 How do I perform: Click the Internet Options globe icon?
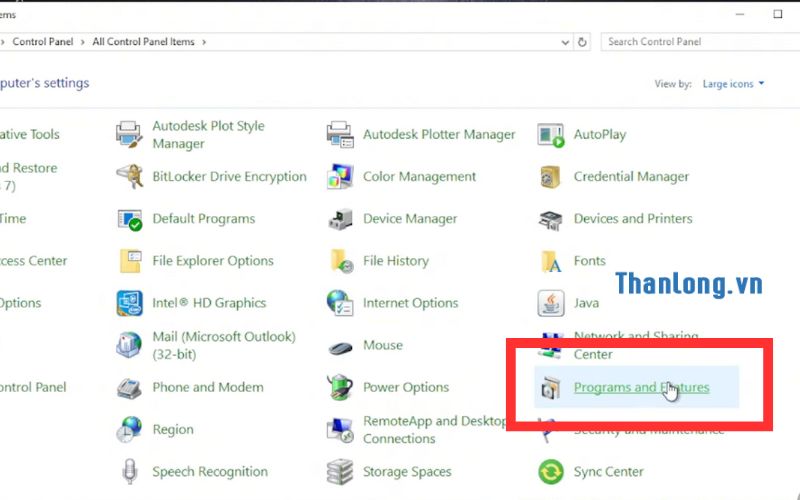coord(340,303)
